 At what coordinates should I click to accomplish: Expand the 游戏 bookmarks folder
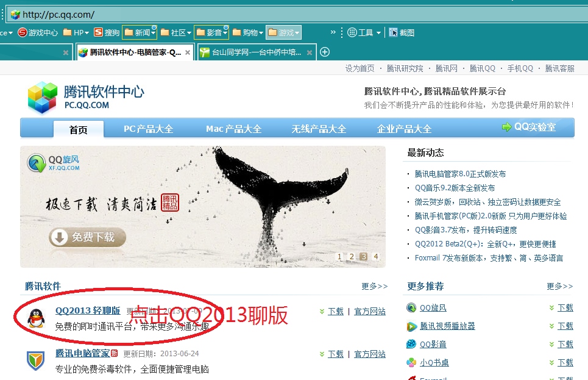pos(284,33)
